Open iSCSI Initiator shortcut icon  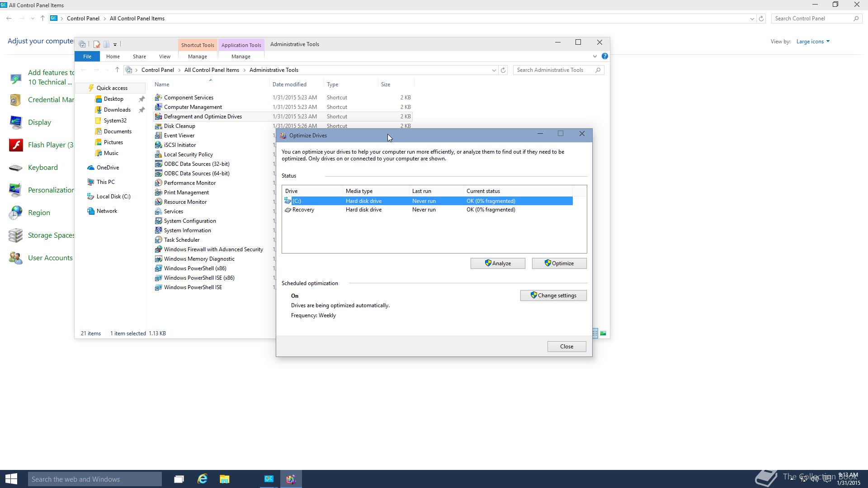point(158,145)
